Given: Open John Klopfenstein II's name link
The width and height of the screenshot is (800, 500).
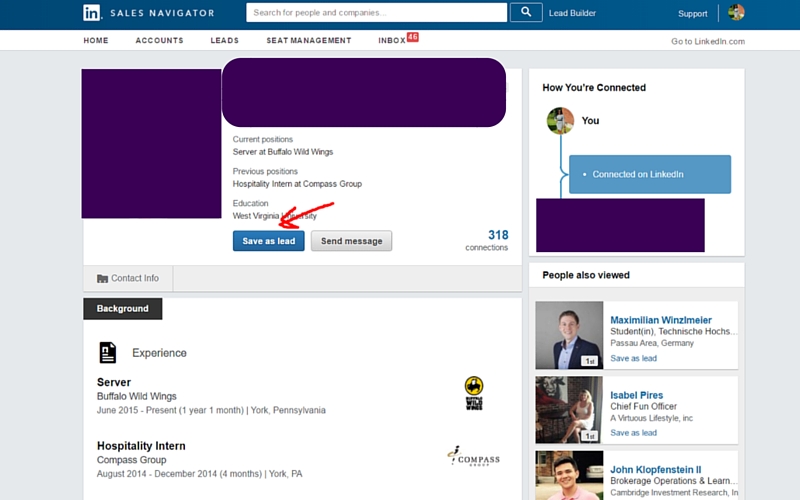Looking at the screenshot, I should pyautogui.click(x=656, y=469).
